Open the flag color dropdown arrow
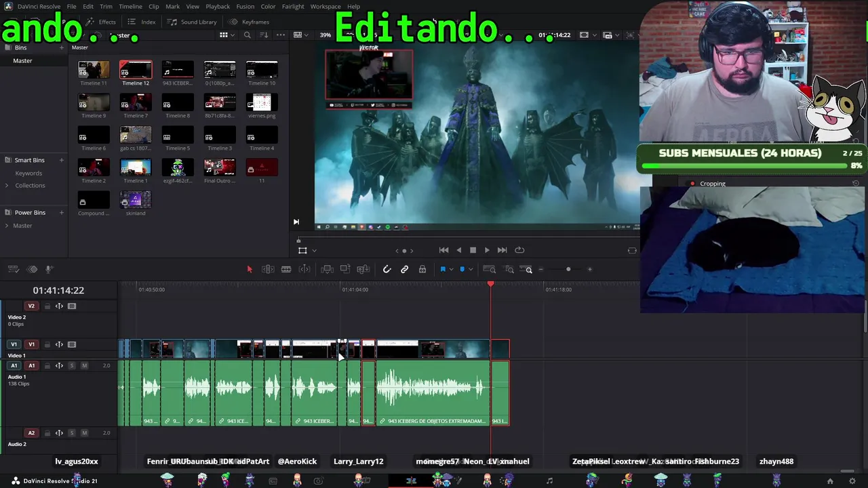The height and width of the screenshot is (488, 868). [451, 270]
